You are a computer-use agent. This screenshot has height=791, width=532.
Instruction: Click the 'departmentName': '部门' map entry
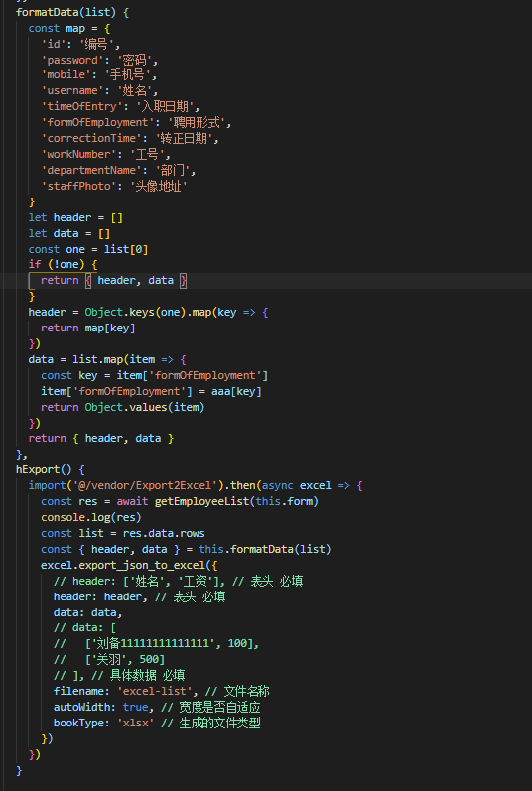pyautogui.click(x=118, y=170)
